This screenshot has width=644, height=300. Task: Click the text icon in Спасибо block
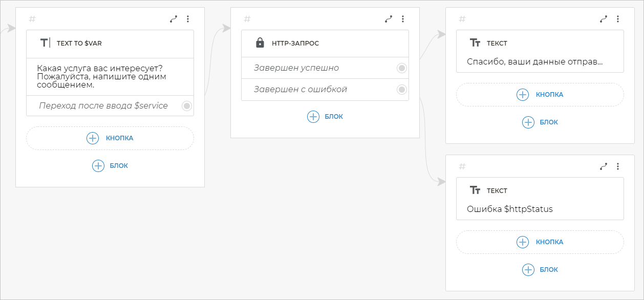pos(475,43)
